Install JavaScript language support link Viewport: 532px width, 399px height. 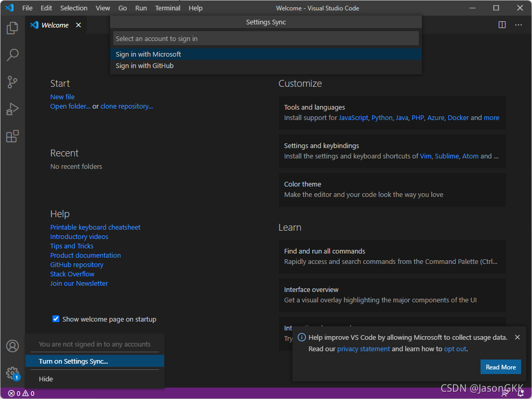[353, 118]
